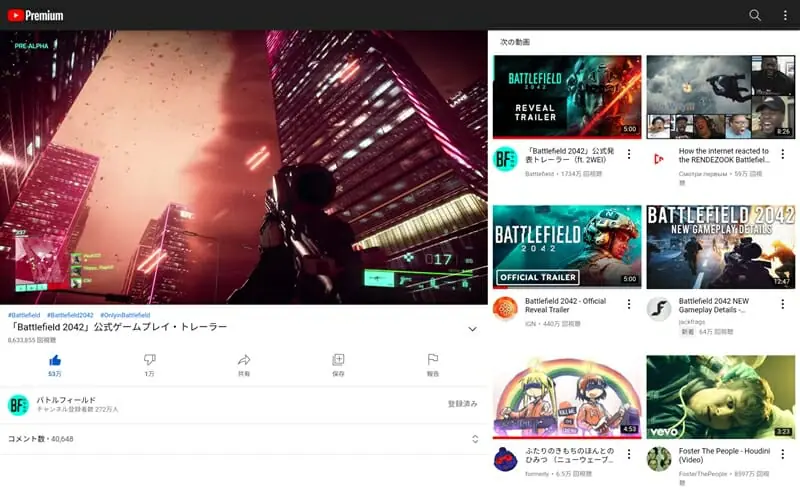Click the main video player area
The height and width of the screenshot is (500, 800).
[244, 167]
